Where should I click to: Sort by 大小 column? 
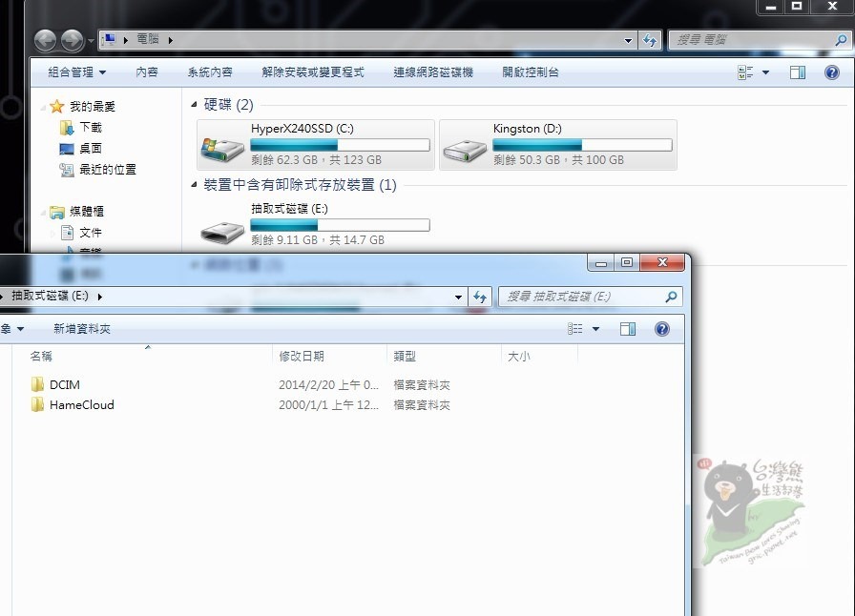coord(518,357)
